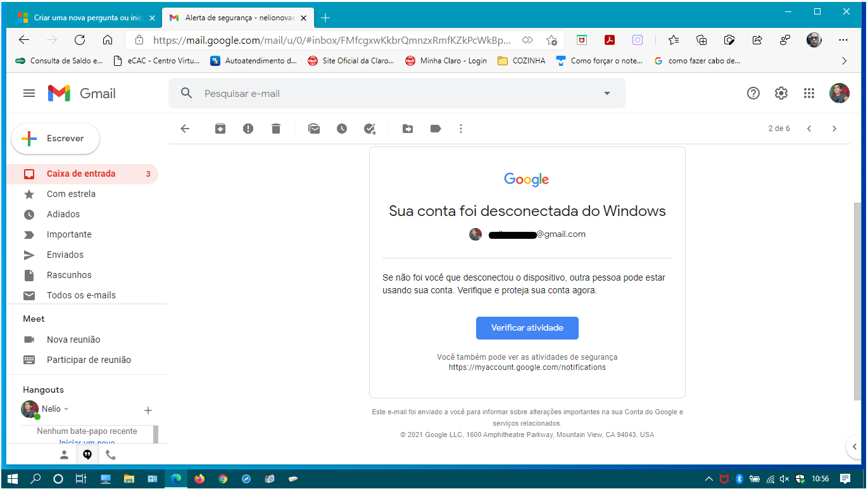Report this email as spam

click(248, 129)
